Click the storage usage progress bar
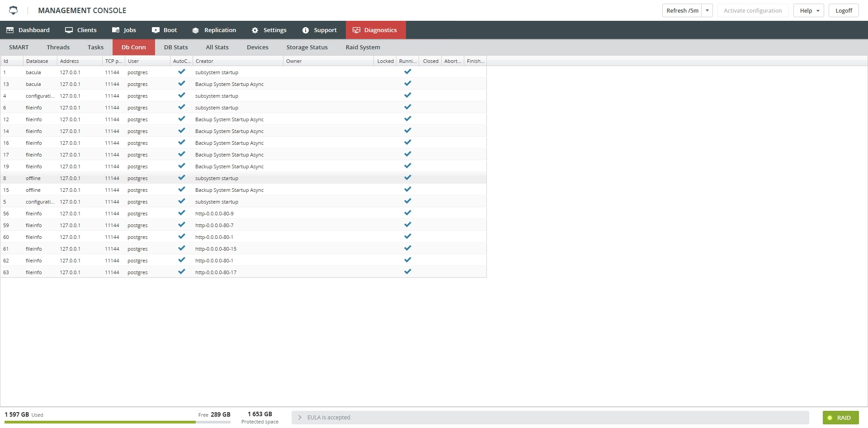Screen dimensions: 868x428 pyautogui.click(x=118, y=422)
